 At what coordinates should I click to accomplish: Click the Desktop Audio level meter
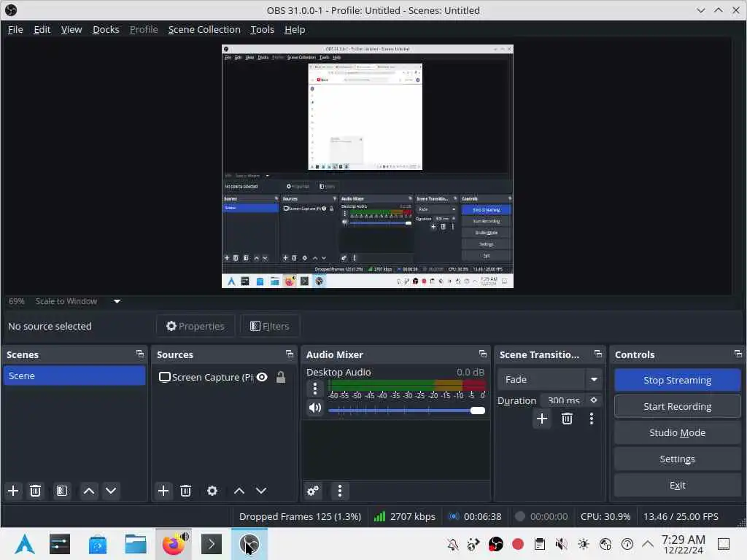click(406, 385)
